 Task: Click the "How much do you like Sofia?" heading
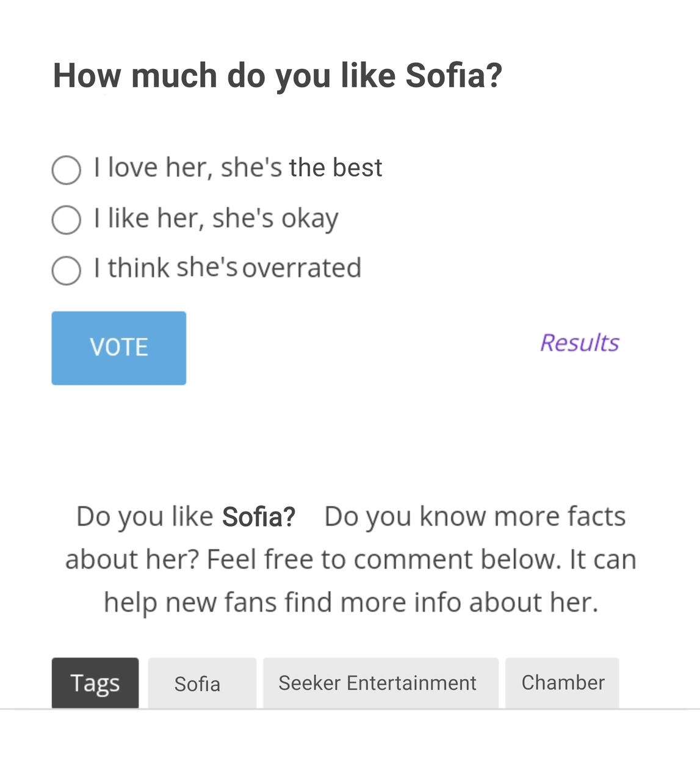pyautogui.click(x=277, y=76)
